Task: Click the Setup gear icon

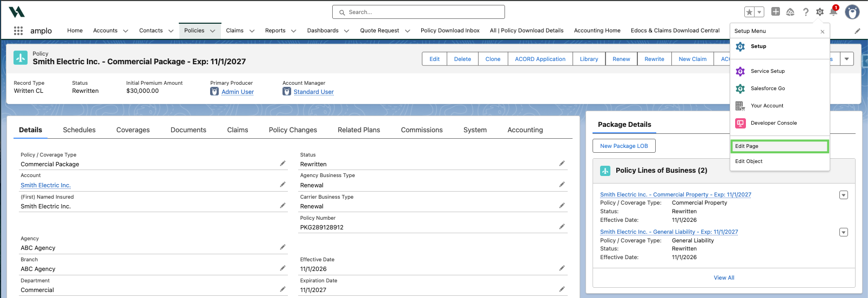Action: [820, 12]
